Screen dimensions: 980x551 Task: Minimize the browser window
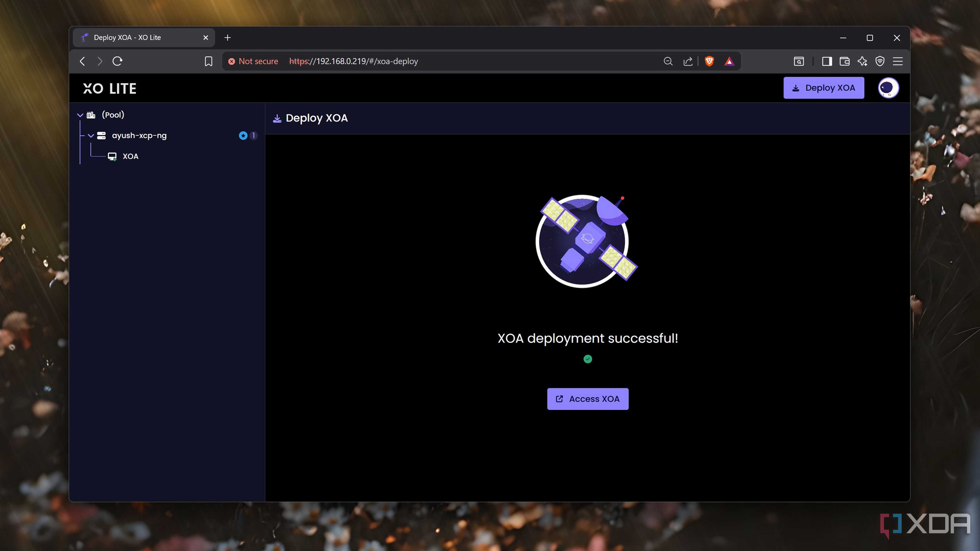click(843, 38)
